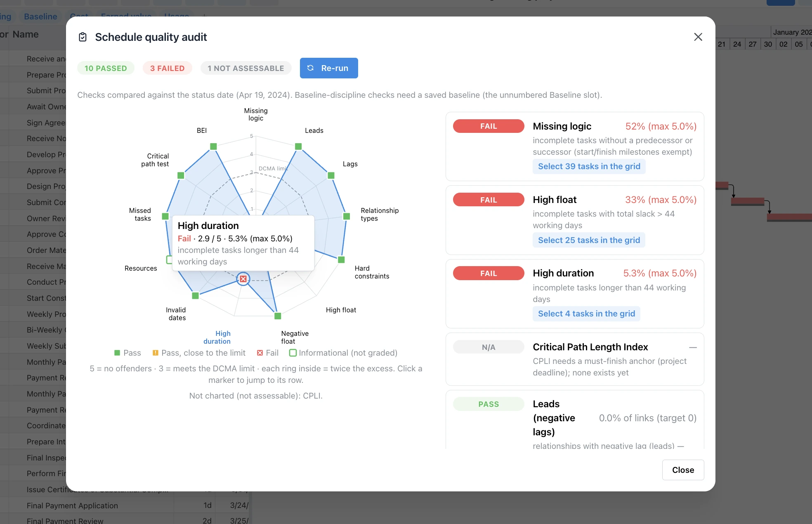
Task: Click the Leads radar chart marker
Action: [x=298, y=146]
